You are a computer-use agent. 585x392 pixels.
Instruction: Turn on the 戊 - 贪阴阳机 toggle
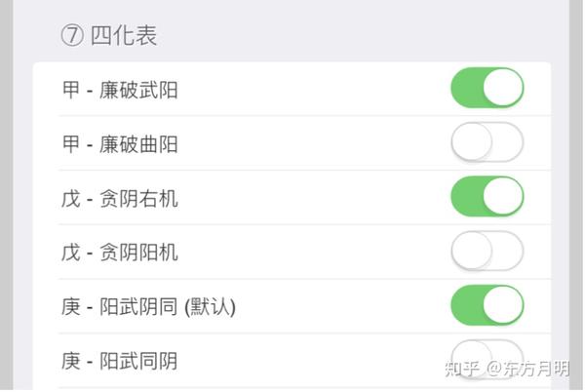click(487, 252)
